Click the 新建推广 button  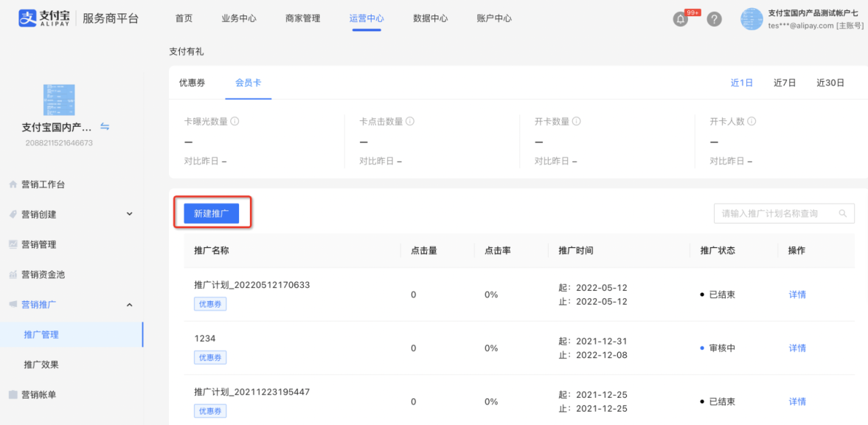point(212,213)
